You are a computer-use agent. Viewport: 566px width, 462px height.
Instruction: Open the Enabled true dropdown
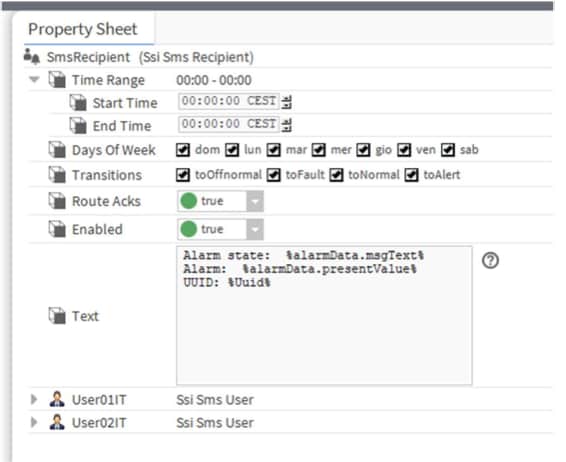(x=255, y=229)
